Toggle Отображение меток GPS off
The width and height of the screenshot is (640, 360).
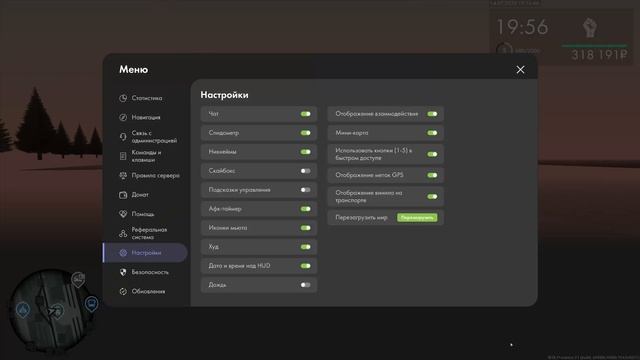(432, 175)
